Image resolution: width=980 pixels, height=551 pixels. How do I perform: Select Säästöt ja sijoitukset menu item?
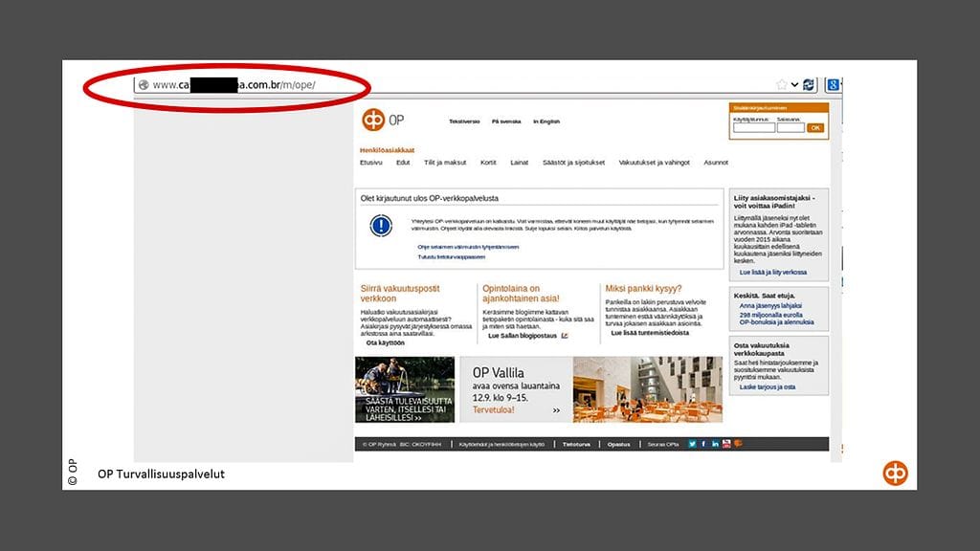[573, 163]
